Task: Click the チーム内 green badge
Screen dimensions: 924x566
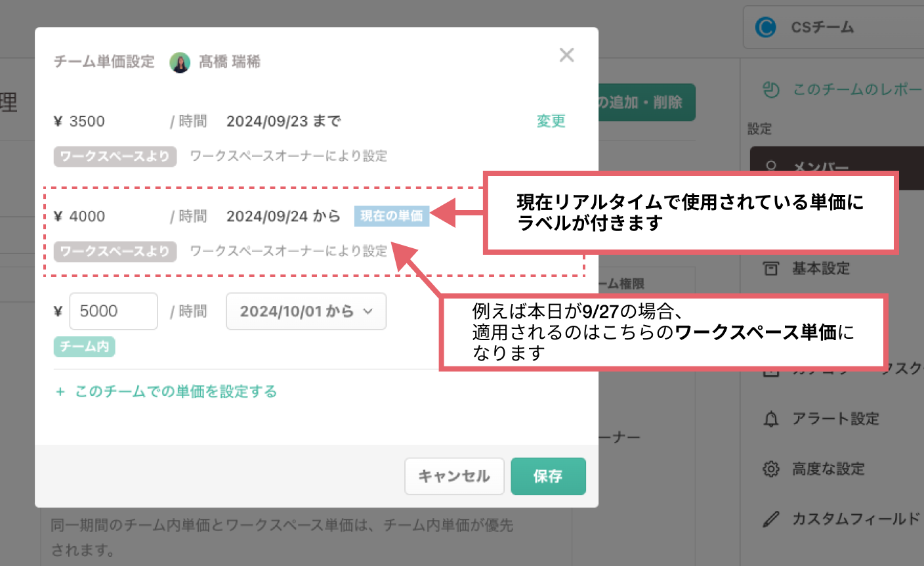Action: tap(85, 346)
